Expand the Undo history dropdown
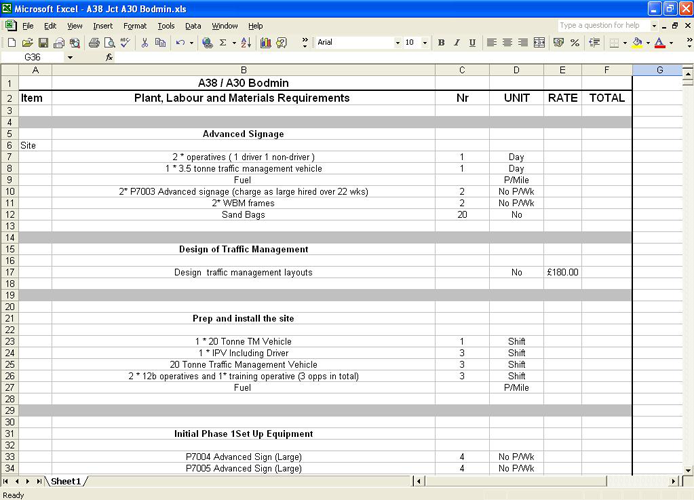Image resolution: width=694 pixels, height=500 pixels. (191, 42)
